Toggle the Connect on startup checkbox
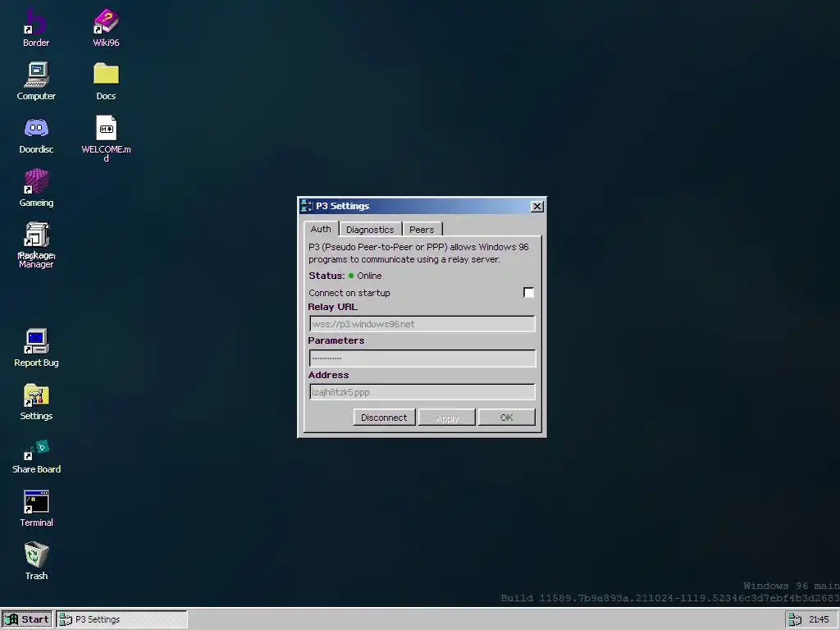This screenshot has height=630, width=840. (x=528, y=293)
